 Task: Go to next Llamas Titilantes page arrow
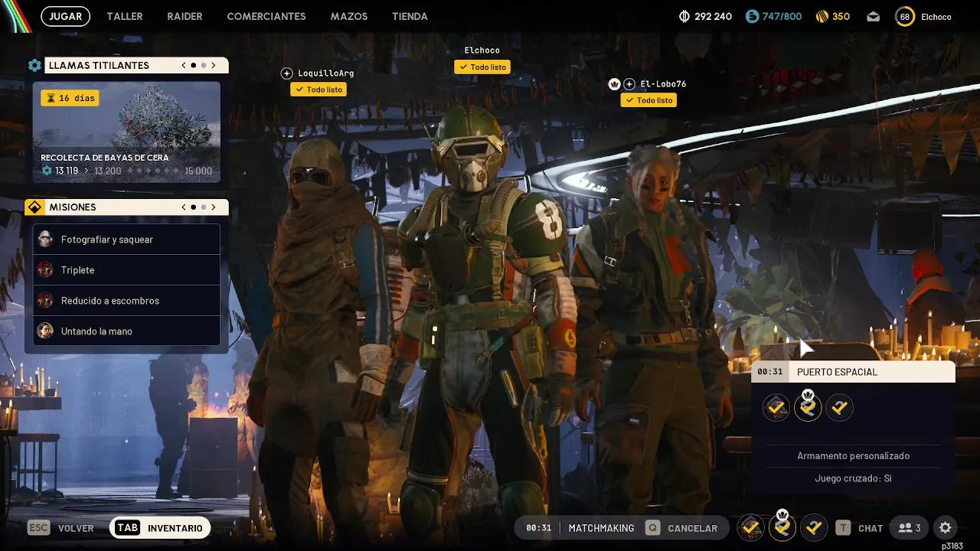(x=214, y=66)
